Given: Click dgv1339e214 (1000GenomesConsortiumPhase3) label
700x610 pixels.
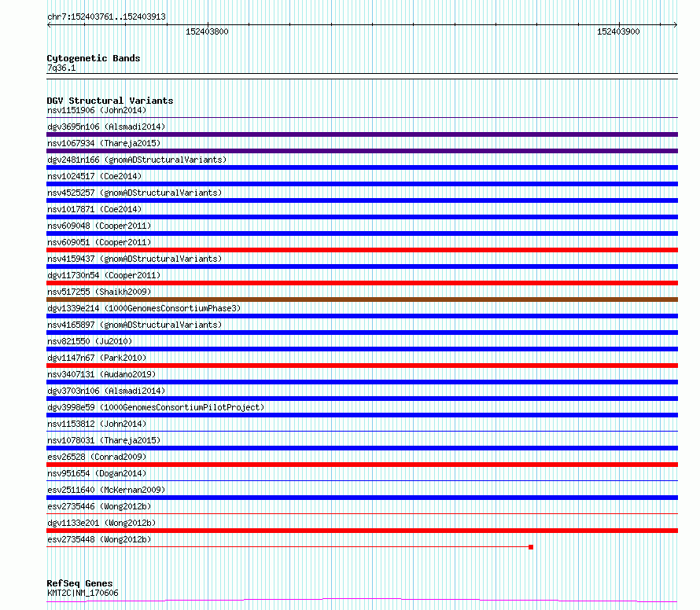Looking at the screenshot, I should coord(144,308).
